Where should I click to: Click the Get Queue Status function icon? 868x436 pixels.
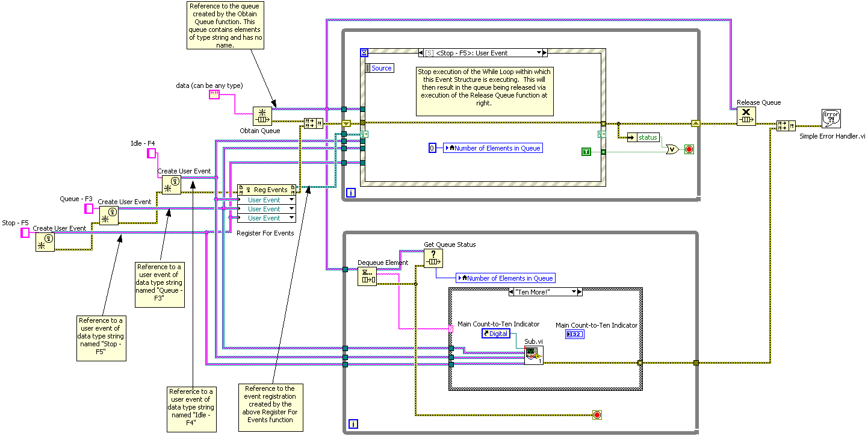coord(433,258)
